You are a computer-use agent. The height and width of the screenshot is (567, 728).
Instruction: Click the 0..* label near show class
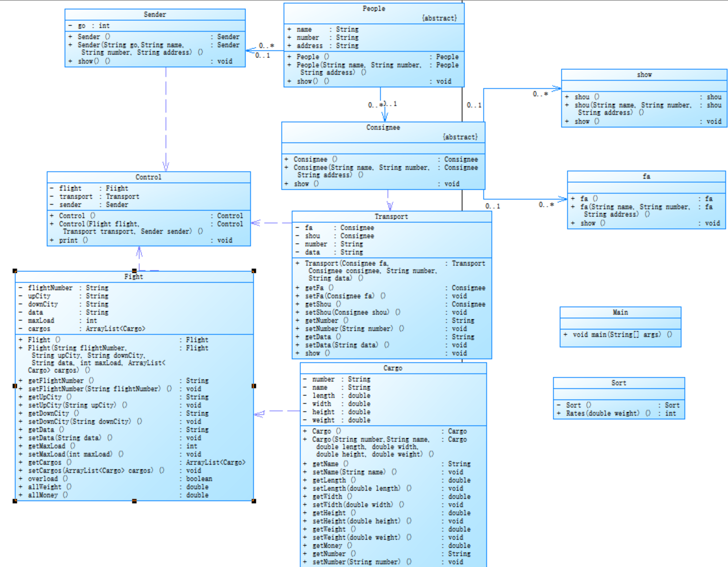click(540, 94)
